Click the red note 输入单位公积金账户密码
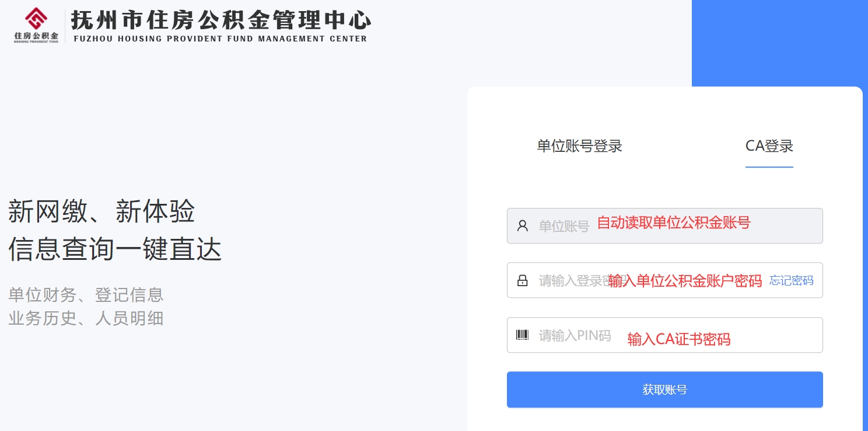 [685, 281]
